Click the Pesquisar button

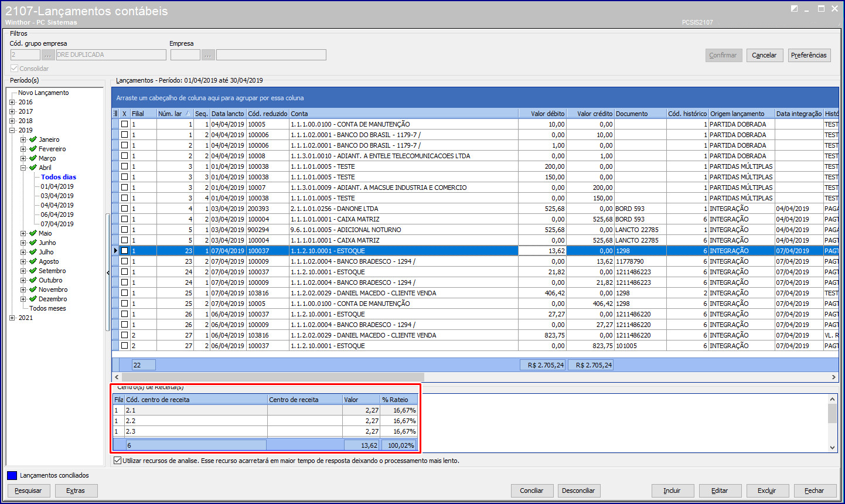tap(28, 491)
